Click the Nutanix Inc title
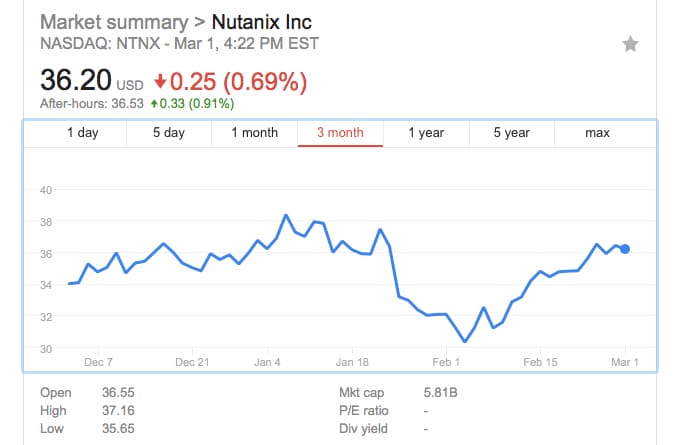684x445 pixels. point(262,22)
